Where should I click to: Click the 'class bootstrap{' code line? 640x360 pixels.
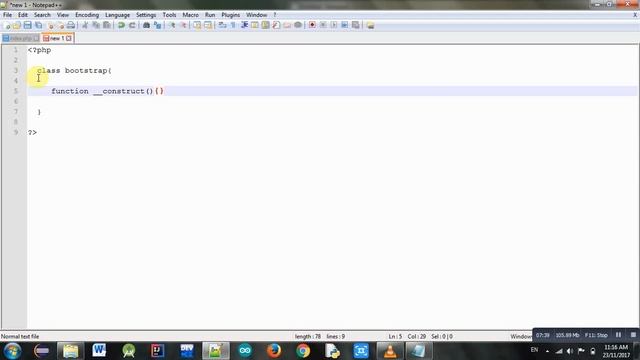click(75, 71)
